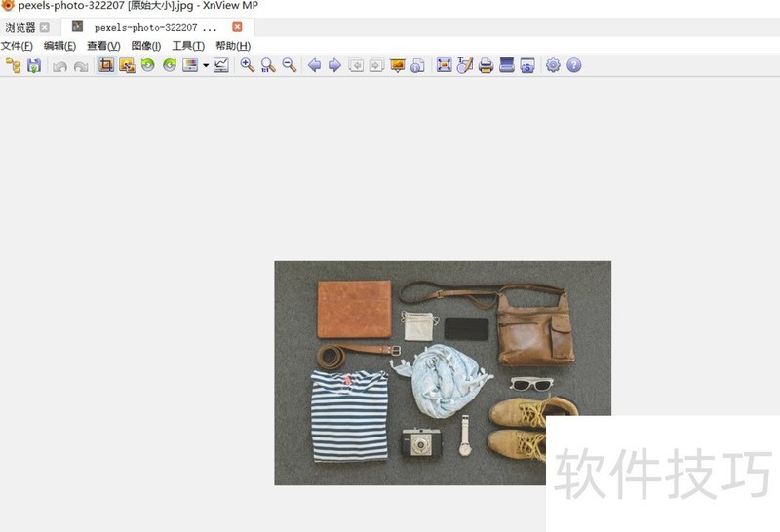This screenshot has width=780, height=532.
Task: Set zoom to 1:1 original size
Action: [268, 65]
